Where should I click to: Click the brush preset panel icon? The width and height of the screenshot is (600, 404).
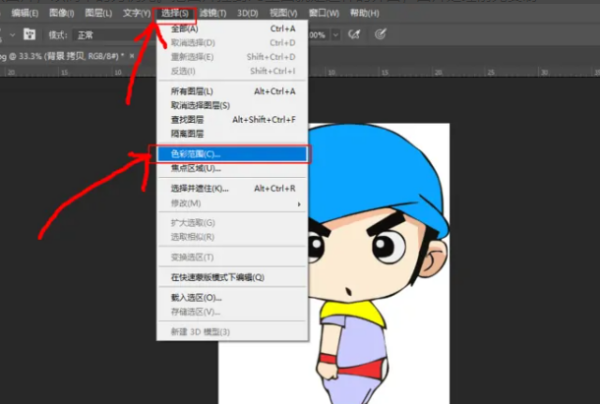(29, 34)
